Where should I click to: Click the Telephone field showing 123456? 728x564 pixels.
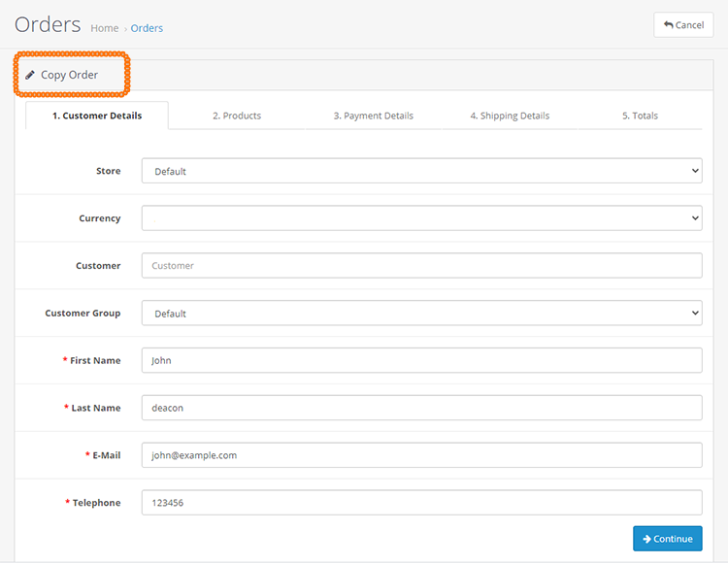pyautogui.click(x=421, y=502)
